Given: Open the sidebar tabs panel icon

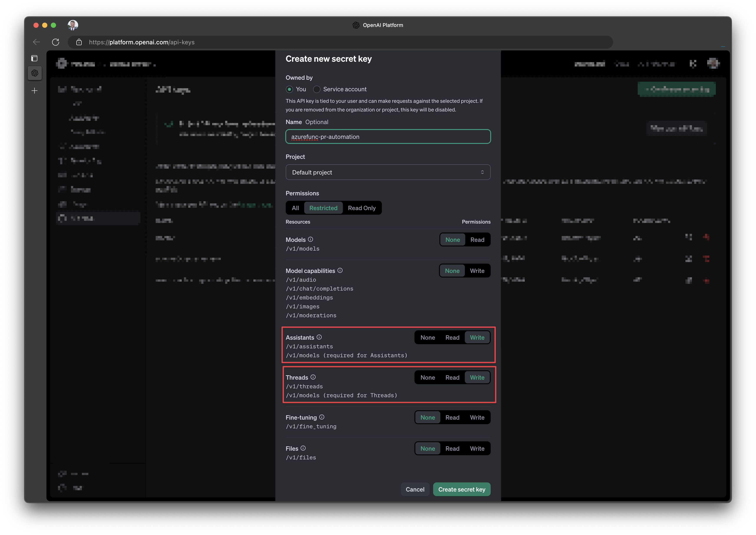Looking at the screenshot, I should point(35,58).
